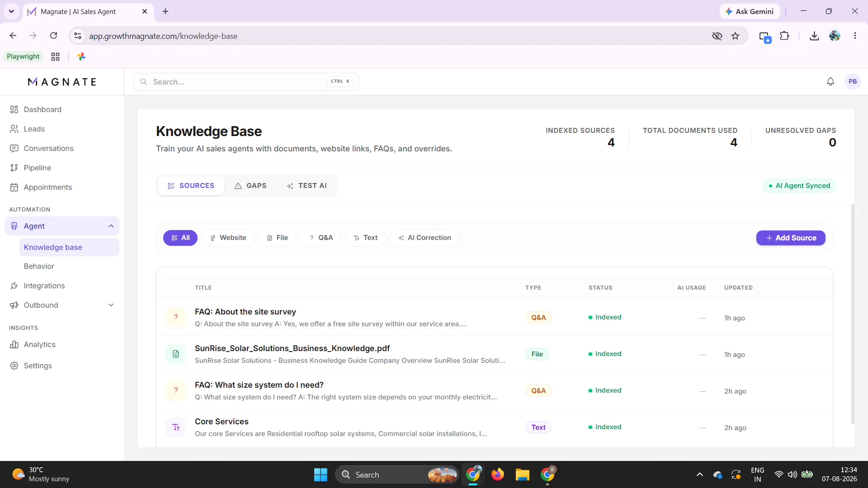Image resolution: width=868 pixels, height=488 pixels.
Task: Go to Leads in sidebar
Action: click(x=62, y=129)
